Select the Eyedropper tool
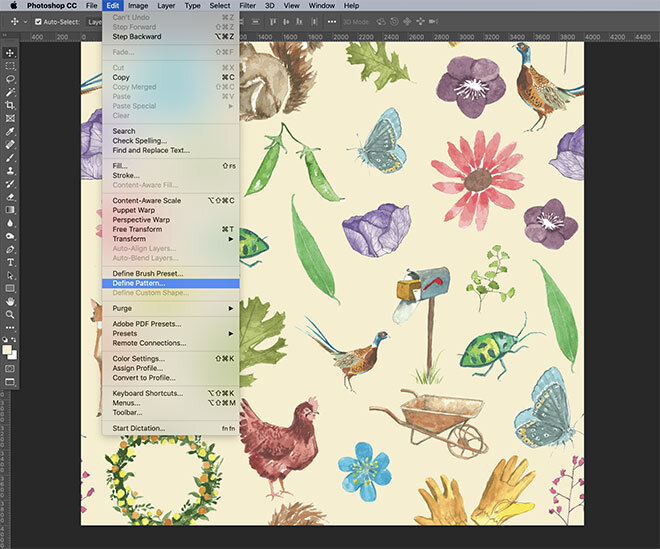Screen dimensions: 660x549 pyautogui.click(x=10, y=131)
